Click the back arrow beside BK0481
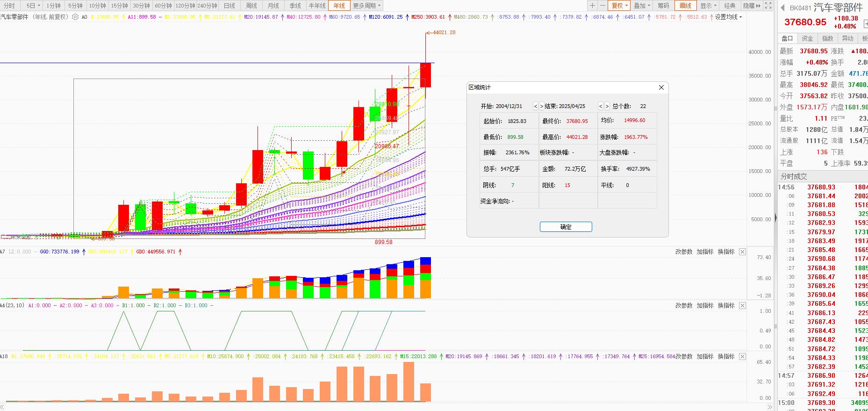This screenshot has height=411, width=868. 783,8
